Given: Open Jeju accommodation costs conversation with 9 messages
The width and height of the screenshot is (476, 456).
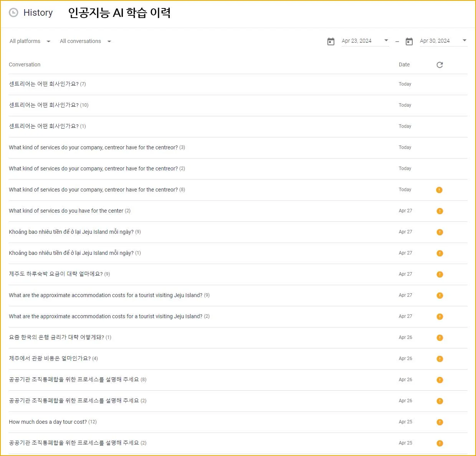Looking at the screenshot, I should [x=106, y=295].
